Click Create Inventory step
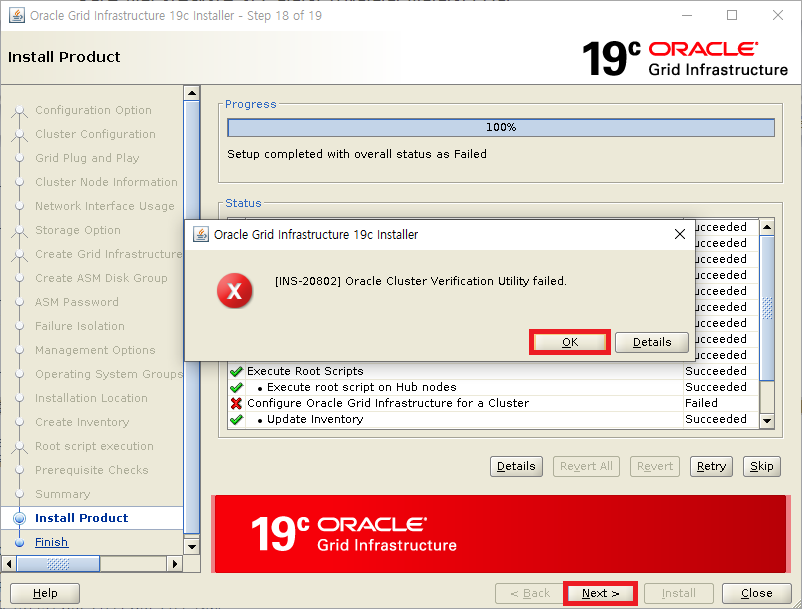This screenshot has width=802, height=609. 82,422
